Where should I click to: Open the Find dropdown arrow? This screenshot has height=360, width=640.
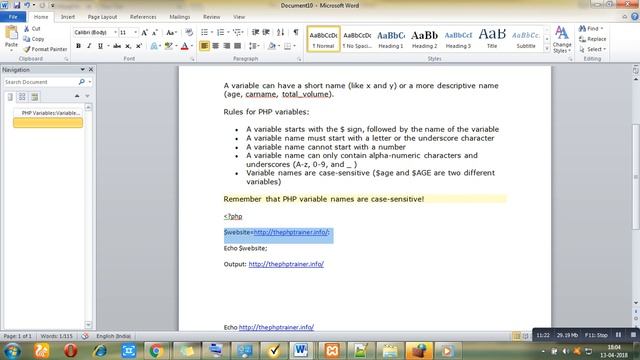pos(602,29)
